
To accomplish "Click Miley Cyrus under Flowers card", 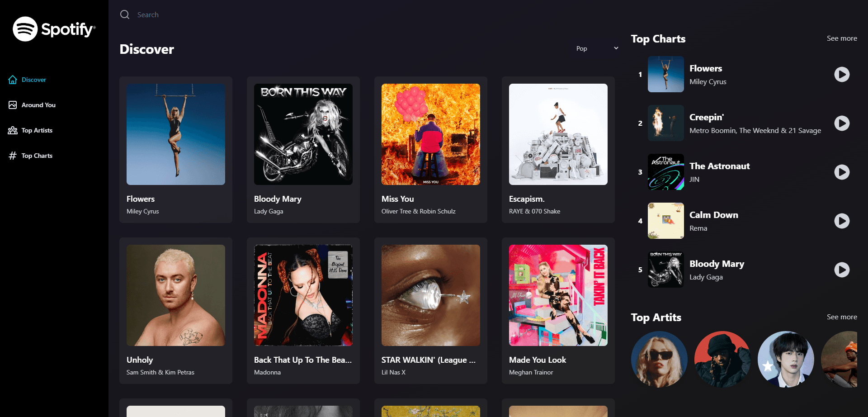I will click(143, 211).
